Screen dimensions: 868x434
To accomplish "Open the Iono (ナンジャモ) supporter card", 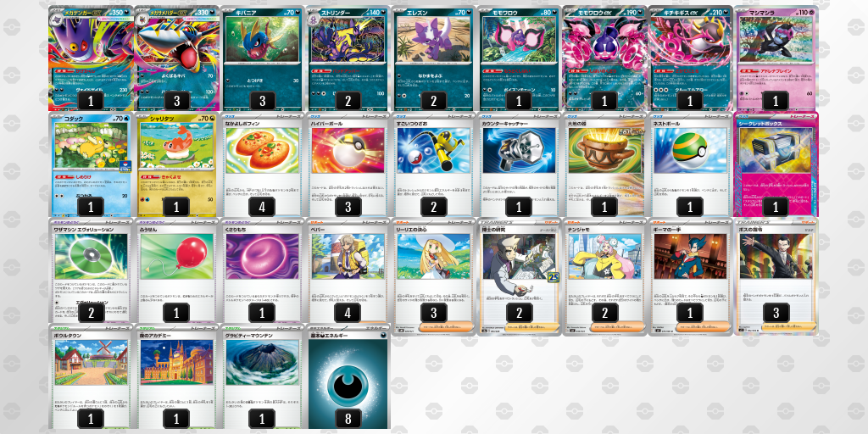I will [x=604, y=277].
